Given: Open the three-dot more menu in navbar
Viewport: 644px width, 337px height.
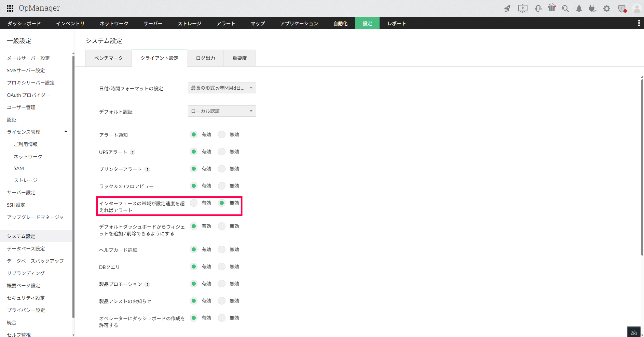Looking at the screenshot, I should click(x=639, y=23).
